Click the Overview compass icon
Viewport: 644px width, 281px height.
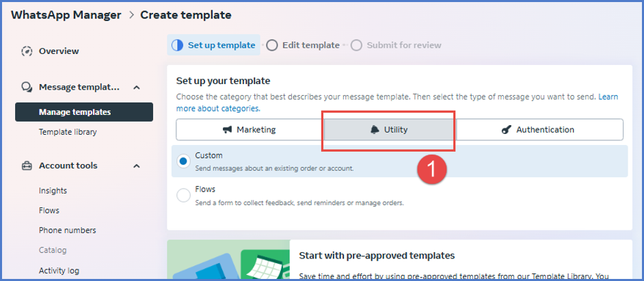coord(27,51)
